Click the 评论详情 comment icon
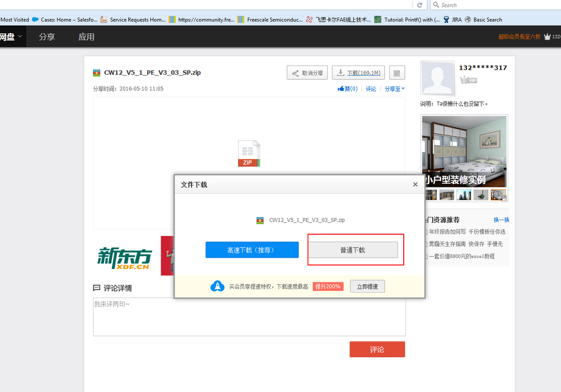The image size is (561, 392). 97,288
